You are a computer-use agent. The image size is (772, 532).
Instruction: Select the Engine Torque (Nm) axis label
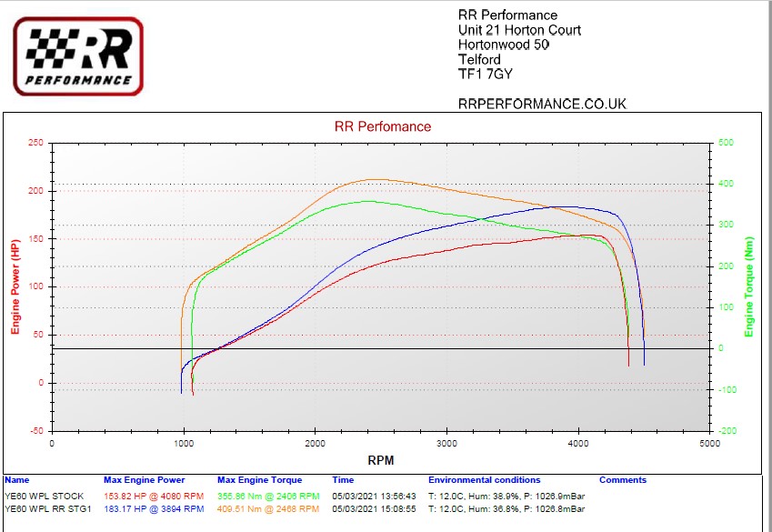[749, 287]
